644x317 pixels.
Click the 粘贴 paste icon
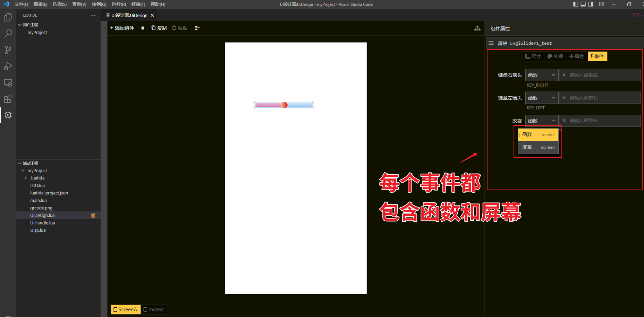[x=179, y=28]
